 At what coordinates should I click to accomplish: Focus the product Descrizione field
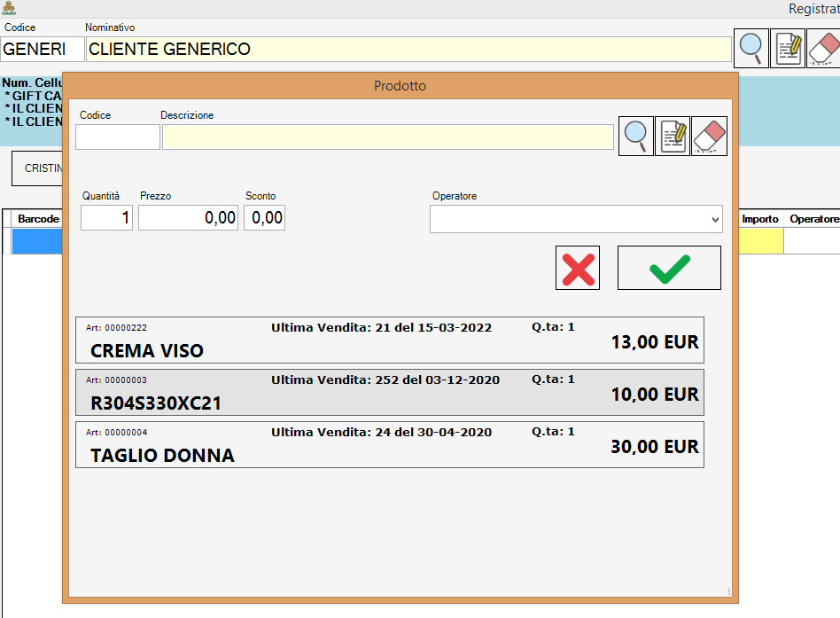click(x=387, y=137)
